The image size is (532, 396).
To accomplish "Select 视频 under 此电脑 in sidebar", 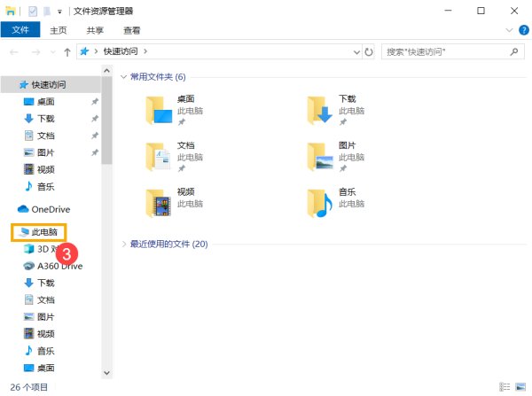I will coord(46,334).
